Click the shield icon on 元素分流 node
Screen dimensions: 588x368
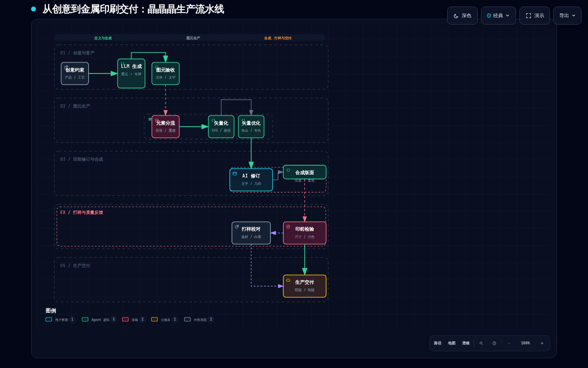tap(157, 120)
